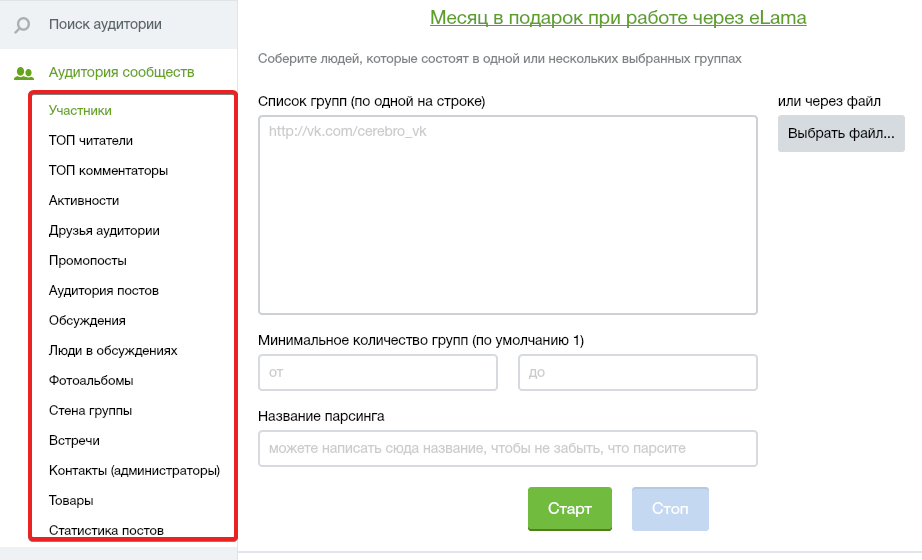
Task: Open Обсуждения from the sidebar
Action: pyautogui.click(x=87, y=321)
